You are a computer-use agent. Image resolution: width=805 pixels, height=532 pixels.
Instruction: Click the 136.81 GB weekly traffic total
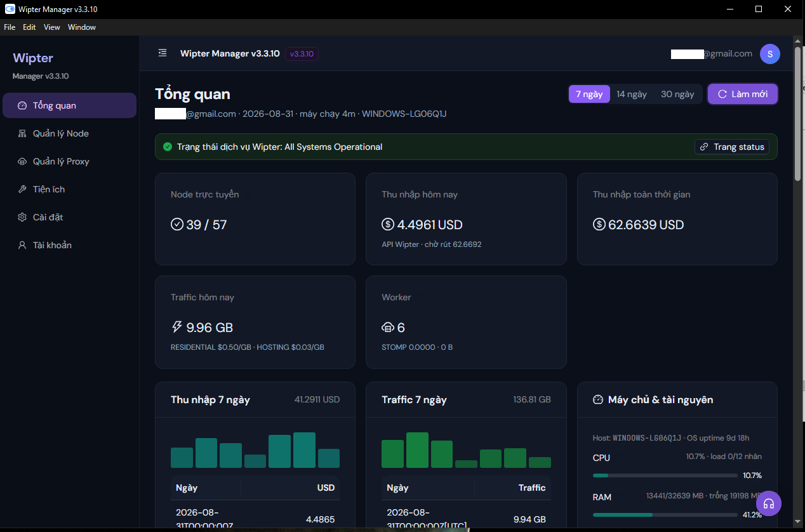(532, 400)
